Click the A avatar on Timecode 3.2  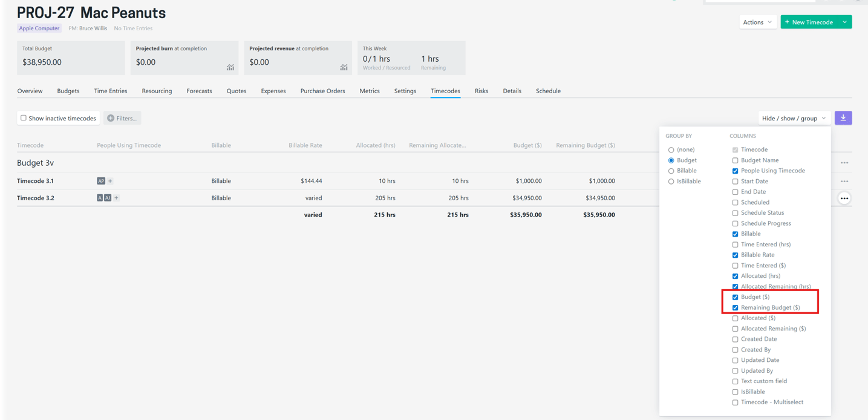(x=100, y=198)
